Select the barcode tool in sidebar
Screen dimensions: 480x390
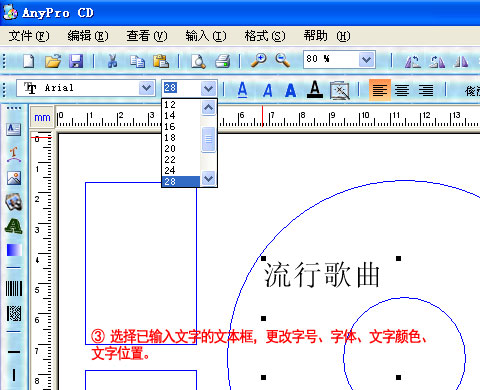[14, 288]
